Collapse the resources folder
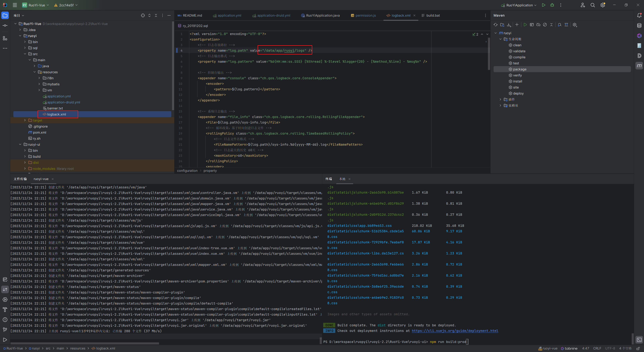This screenshot has width=644, height=352. (x=35, y=72)
